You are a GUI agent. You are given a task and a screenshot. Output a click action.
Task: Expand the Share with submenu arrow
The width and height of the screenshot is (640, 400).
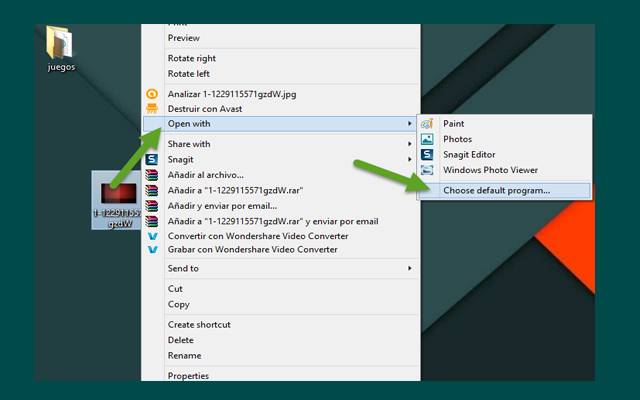410,144
